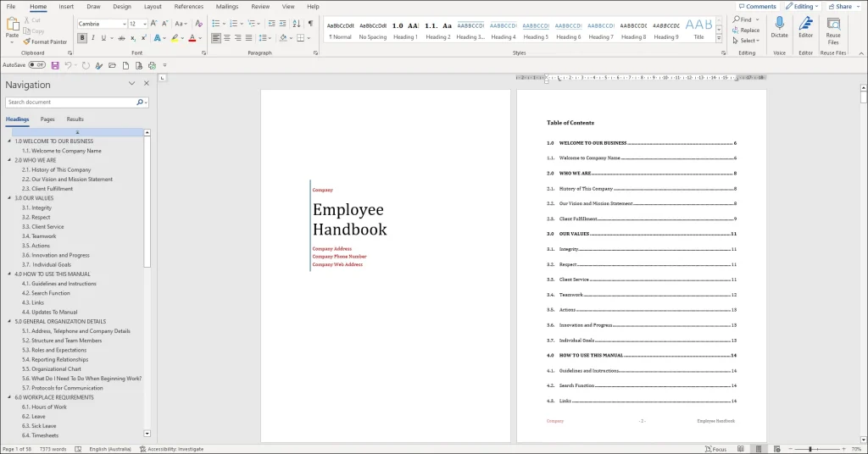Open the Select dropdown

pos(746,41)
